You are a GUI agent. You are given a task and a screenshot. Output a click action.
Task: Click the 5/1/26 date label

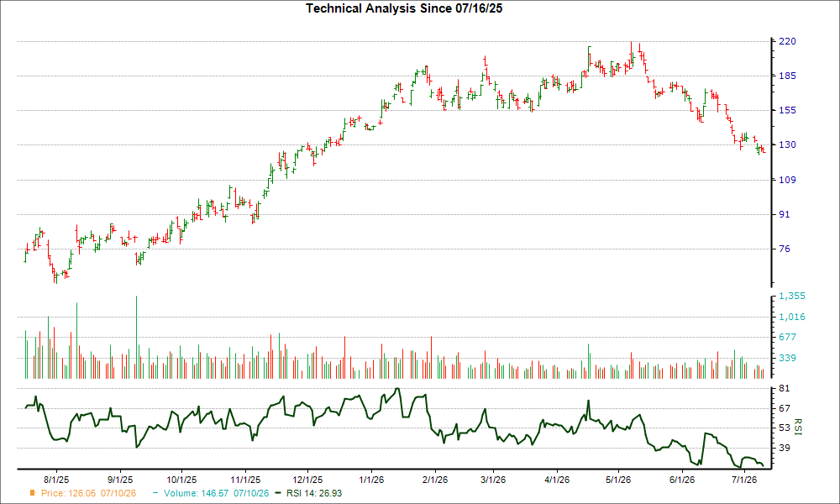(x=618, y=480)
